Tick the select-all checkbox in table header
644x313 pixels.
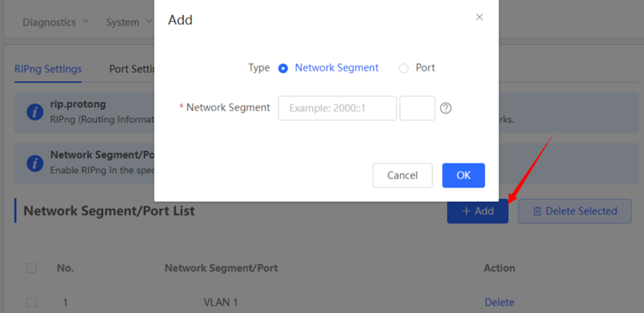tap(31, 268)
